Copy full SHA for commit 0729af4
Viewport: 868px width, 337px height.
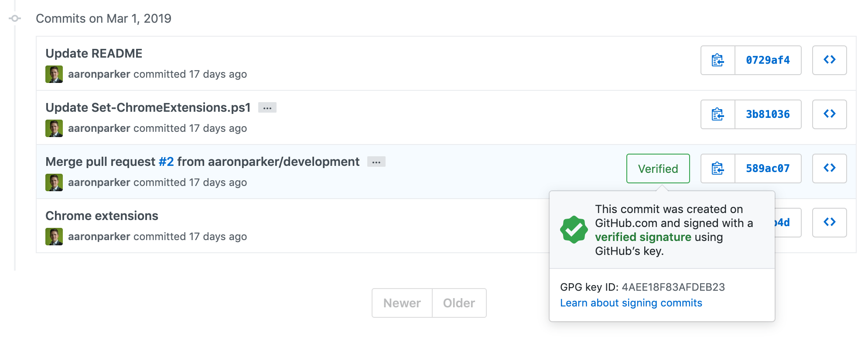click(x=718, y=60)
